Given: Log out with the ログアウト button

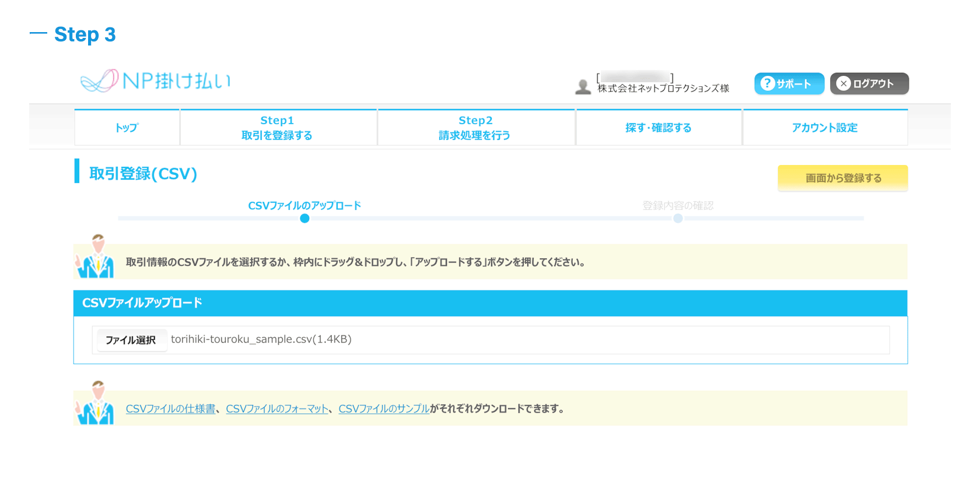Looking at the screenshot, I should (x=869, y=83).
